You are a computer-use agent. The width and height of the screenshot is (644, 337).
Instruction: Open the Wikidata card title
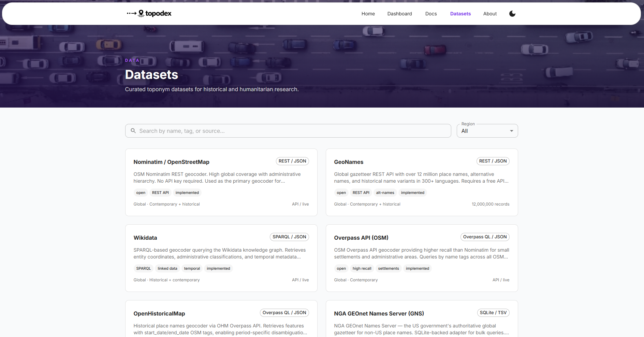pyautogui.click(x=145, y=238)
